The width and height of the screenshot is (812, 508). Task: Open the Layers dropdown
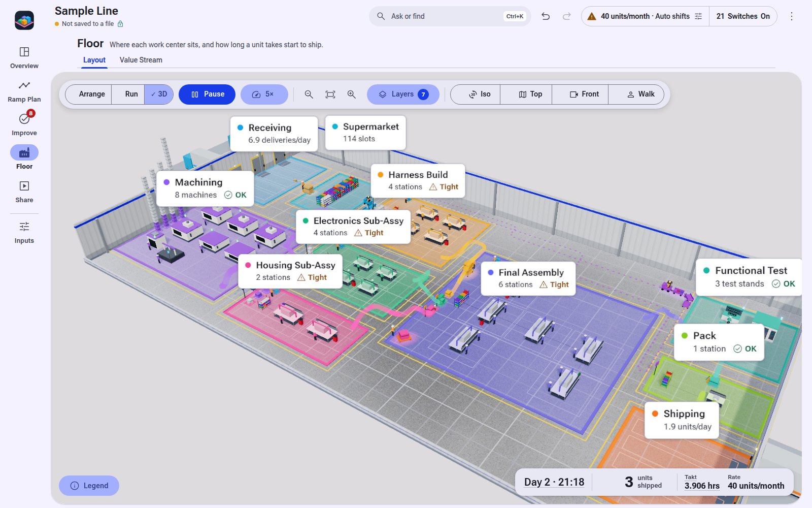pyautogui.click(x=403, y=94)
